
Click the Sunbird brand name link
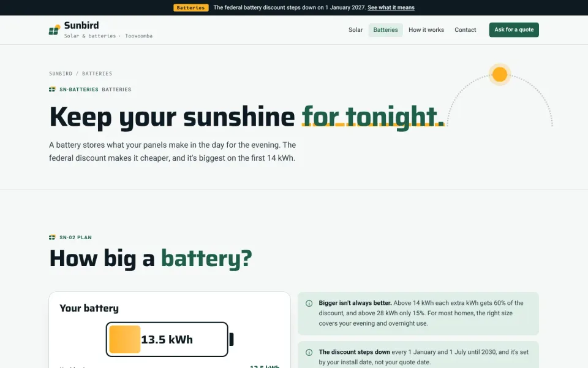[x=81, y=25]
